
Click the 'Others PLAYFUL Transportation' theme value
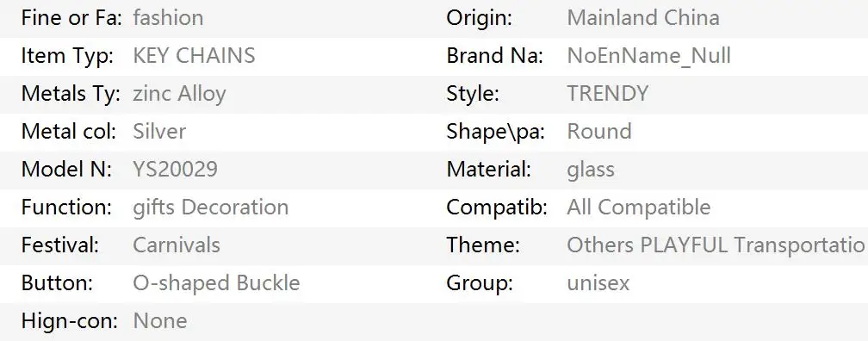point(716,245)
